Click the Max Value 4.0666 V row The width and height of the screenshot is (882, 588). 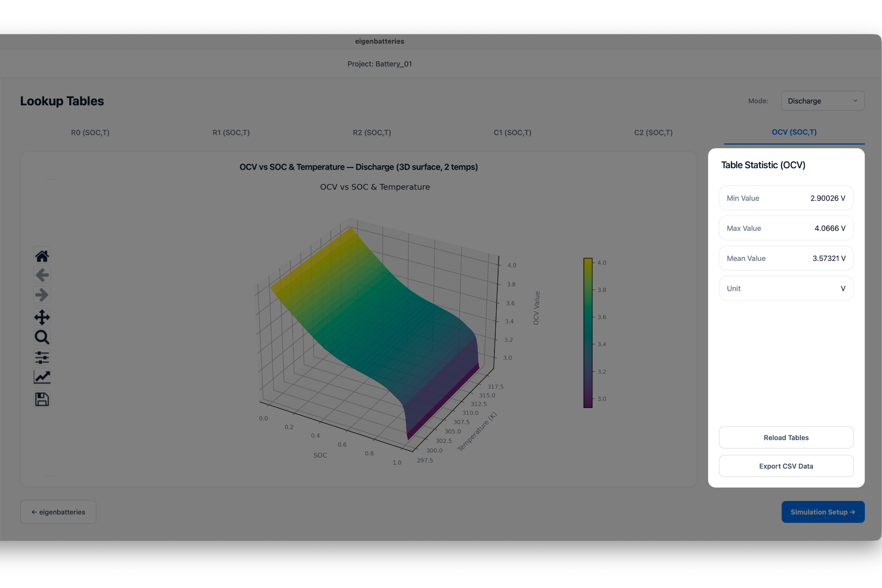tap(786, 228)
